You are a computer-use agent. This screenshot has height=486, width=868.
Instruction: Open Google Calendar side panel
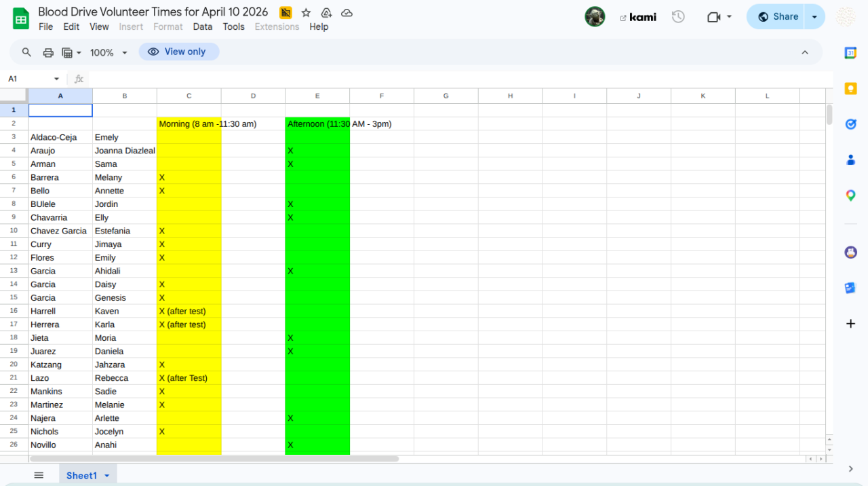pyautogui.click(x=850, y=53)
